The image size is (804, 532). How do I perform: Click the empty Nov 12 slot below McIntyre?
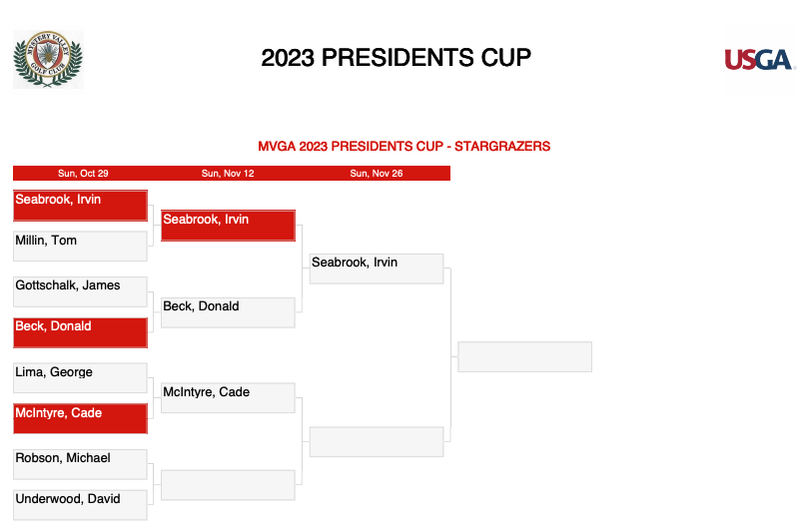(228, 485)
